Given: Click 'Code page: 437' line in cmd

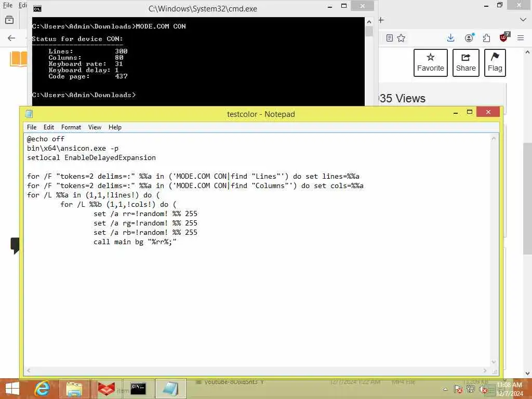Looking at the screenshot, I should (x=88, y=76).
